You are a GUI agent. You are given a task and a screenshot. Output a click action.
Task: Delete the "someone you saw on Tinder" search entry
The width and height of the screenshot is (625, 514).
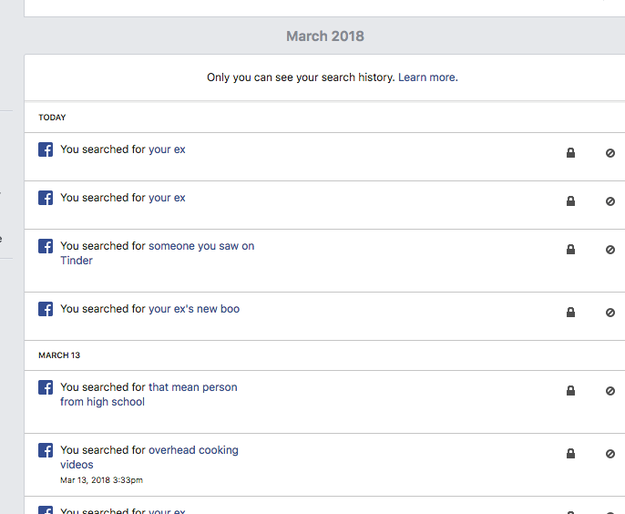[x=610, y=250]
